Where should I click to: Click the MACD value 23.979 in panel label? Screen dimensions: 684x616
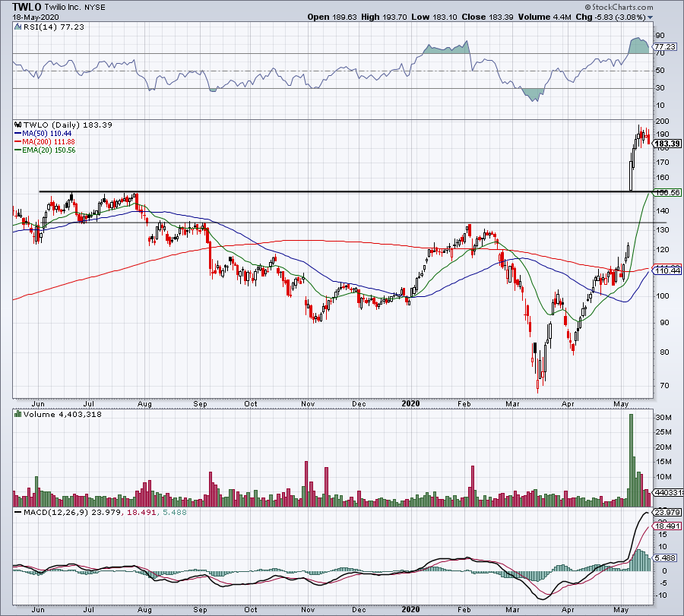(x=107, y=513)
